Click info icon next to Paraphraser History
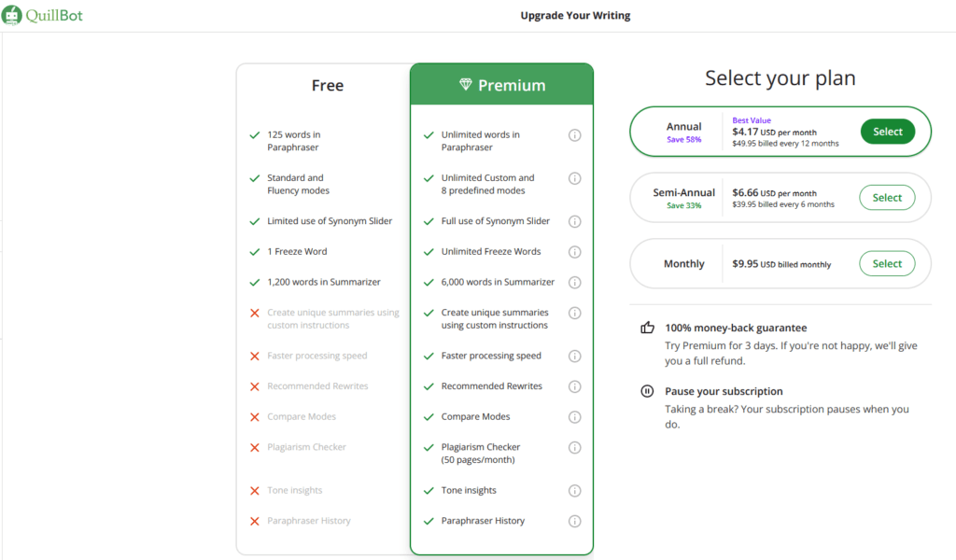 (576, 521)
